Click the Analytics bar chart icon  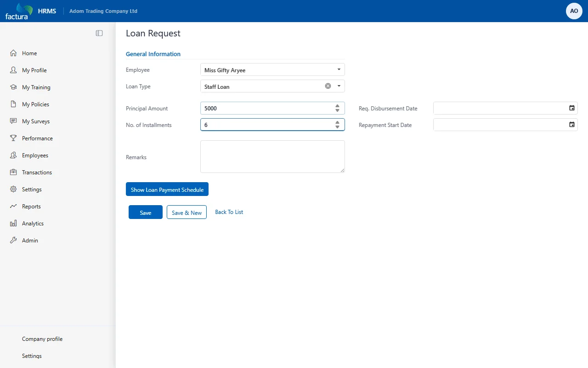(x=13, y=224)
